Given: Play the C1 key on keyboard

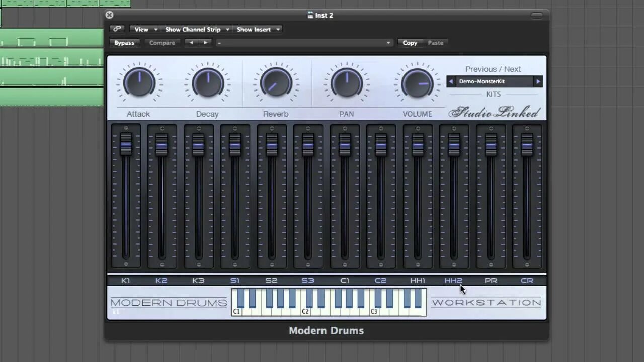Looking at the screenshot, I should tap(236, 311).
